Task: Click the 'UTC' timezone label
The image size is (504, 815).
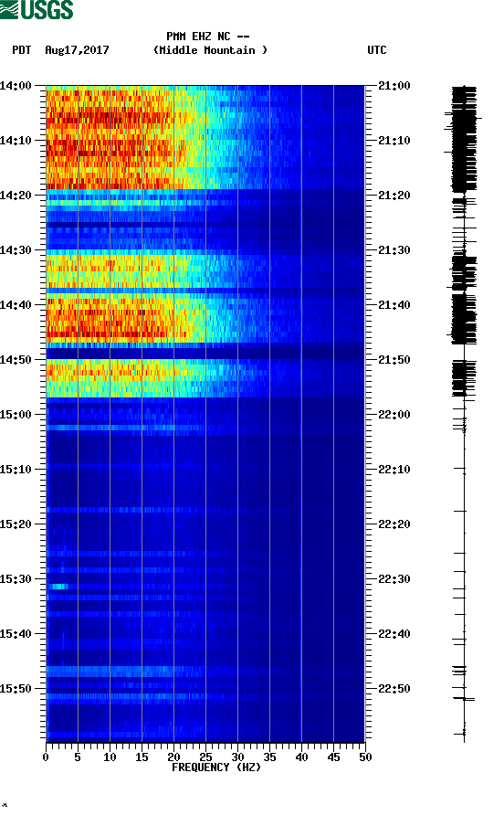Action: [x=377, y=50]
